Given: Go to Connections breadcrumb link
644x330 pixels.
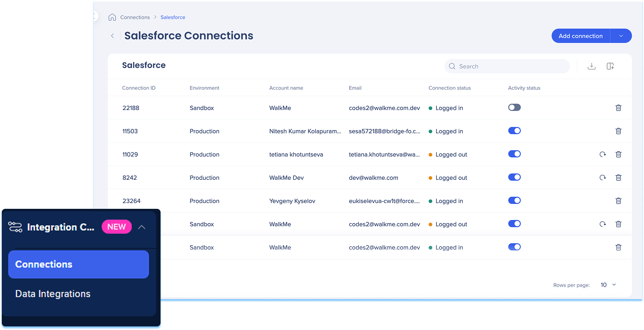Looking at the screenshot, I should [x=135, y=17].
